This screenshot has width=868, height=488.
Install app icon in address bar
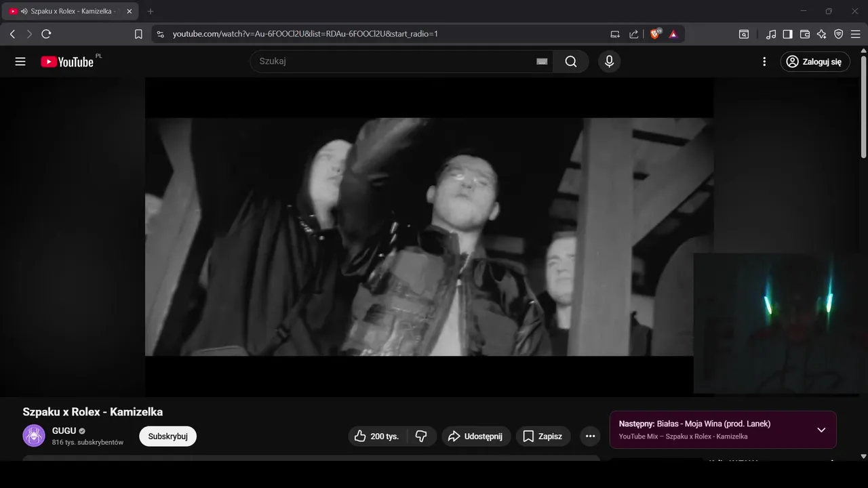click(x=615, y=34)
